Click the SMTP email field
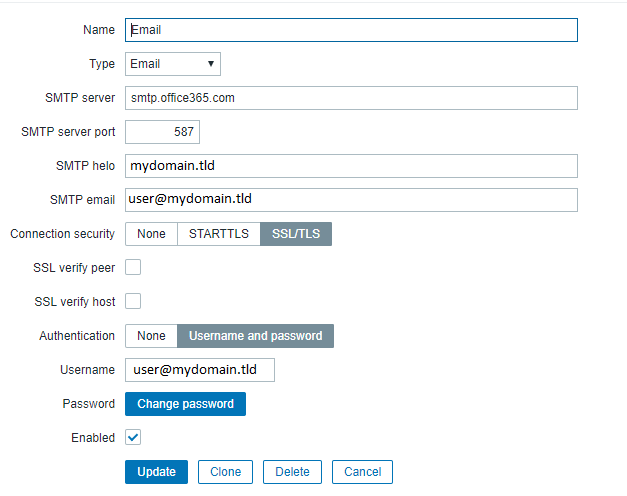Viewport: 627px width, 496px height. click(351, 200)
